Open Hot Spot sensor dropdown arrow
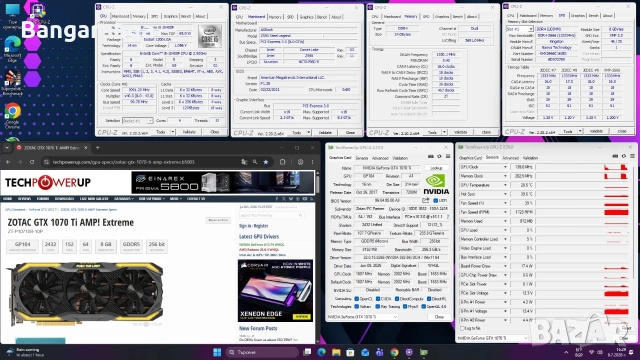The width and height of the screenshot is (640, 360). click(x=505, y=194)
